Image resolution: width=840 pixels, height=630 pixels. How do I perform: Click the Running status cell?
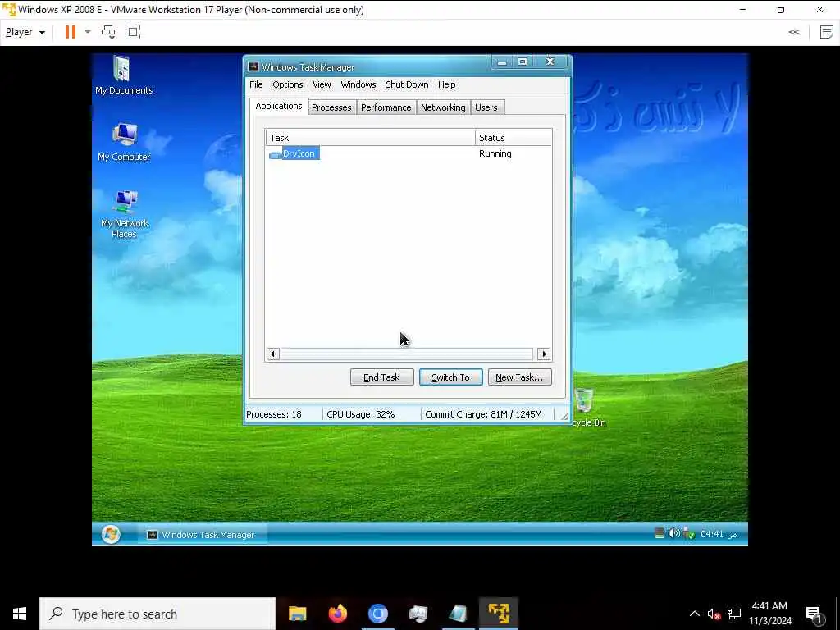click(x=495, y=153)
